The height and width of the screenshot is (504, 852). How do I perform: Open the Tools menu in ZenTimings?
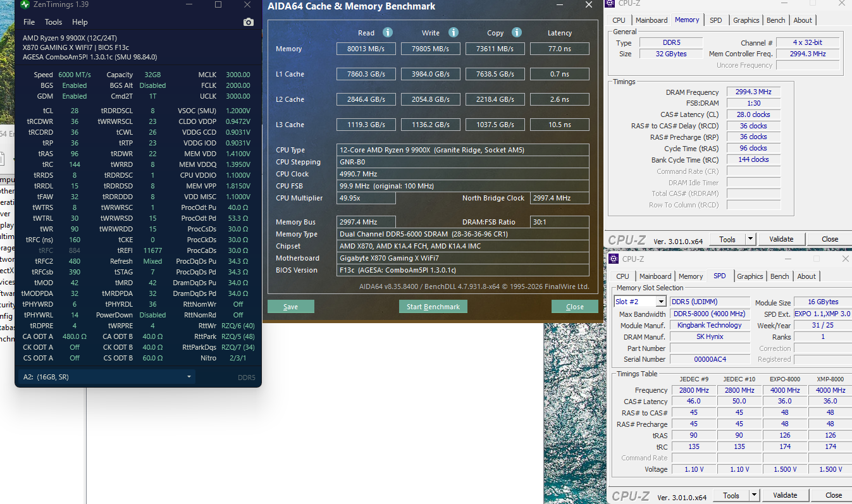pyautogui.click(x=53, y=22)
